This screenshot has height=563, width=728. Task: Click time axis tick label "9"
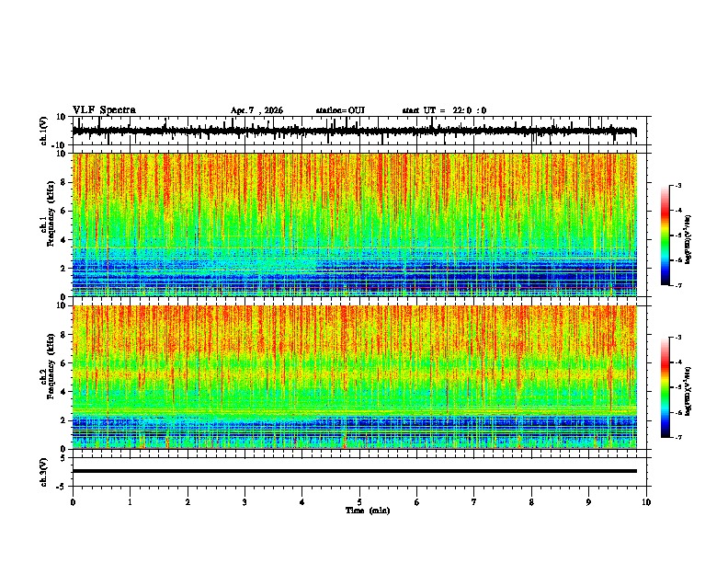click(588, 502)
